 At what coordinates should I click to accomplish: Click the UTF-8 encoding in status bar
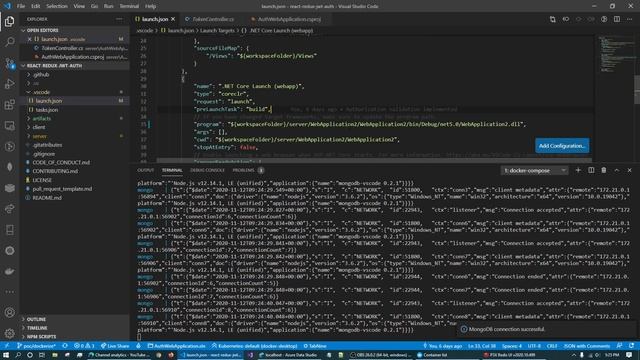pyautogui.click(x=534, y=346)
